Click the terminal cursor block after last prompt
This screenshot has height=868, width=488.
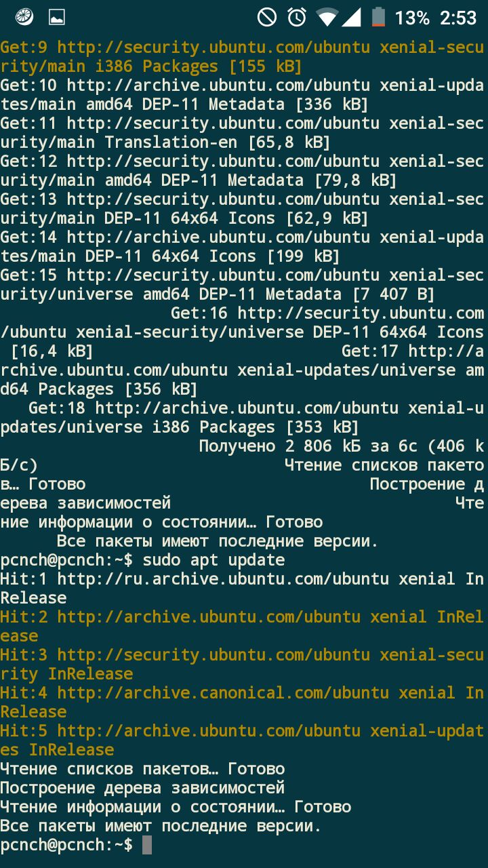[147, 845]
